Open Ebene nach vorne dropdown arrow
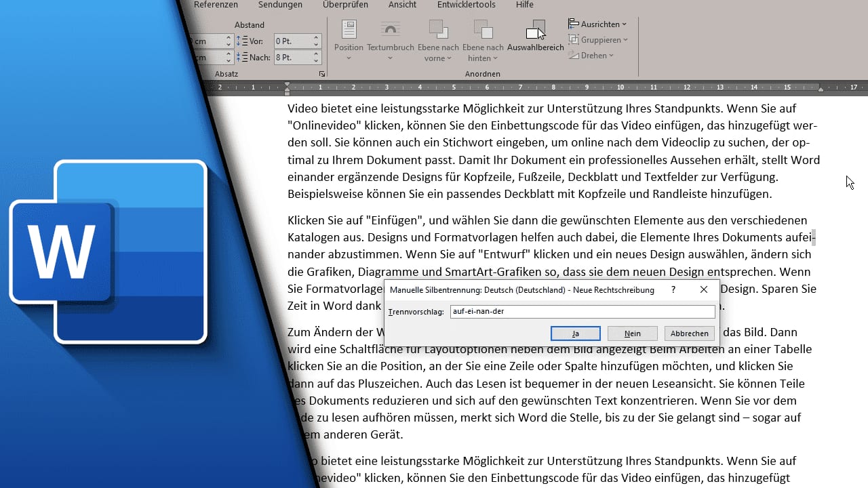 click(x=448, y=58)
